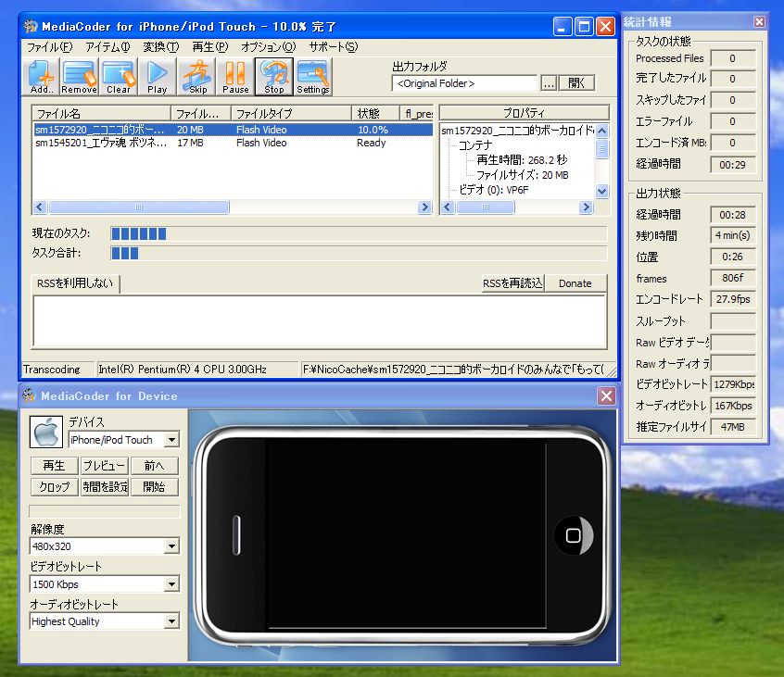Click the Donate button

point(575,283)
